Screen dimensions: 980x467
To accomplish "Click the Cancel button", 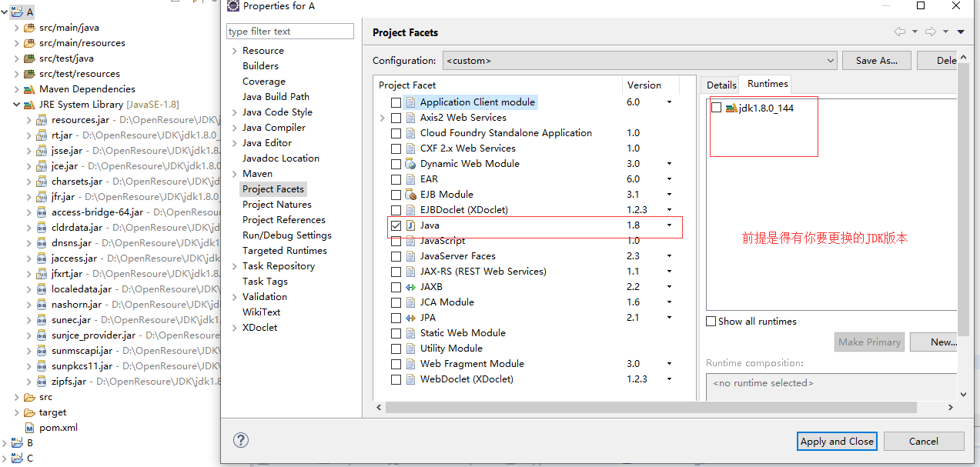I will pyautogui.click(x=924, y=441).
